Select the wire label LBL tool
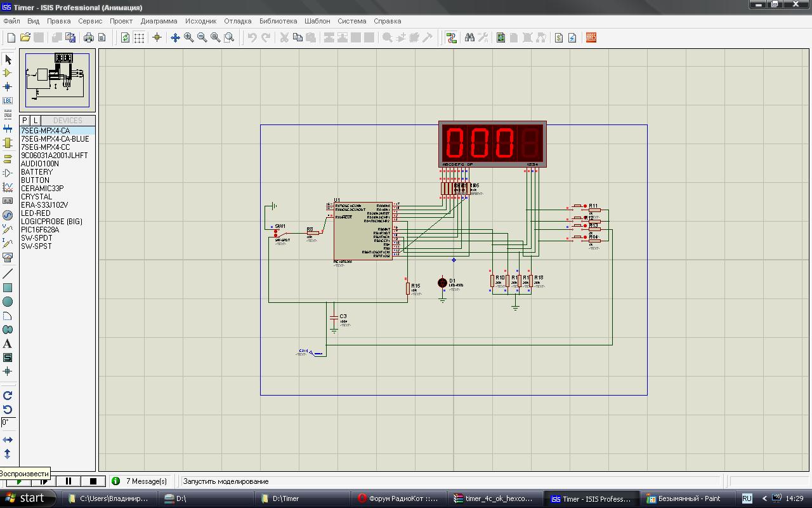 [x=8, y=101]
